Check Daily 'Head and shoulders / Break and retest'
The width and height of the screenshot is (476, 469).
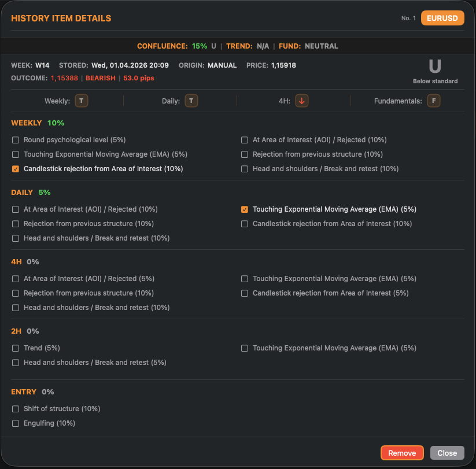(16, 239)
